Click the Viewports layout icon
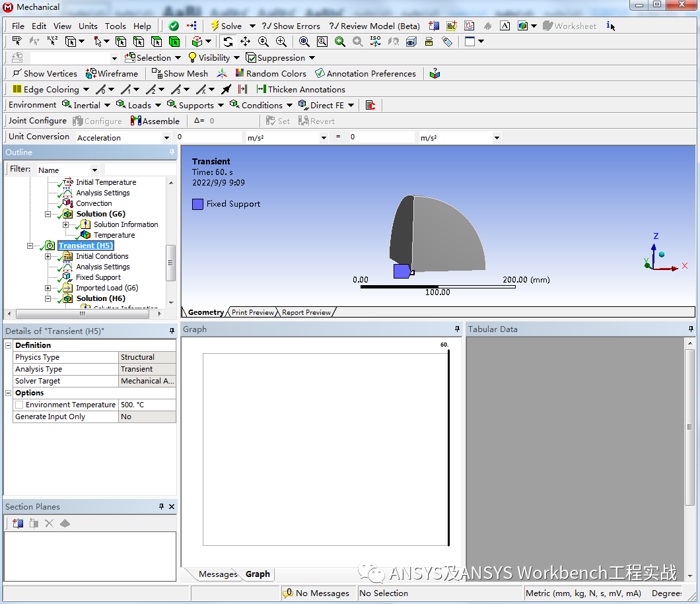 (x=470, y=42)
